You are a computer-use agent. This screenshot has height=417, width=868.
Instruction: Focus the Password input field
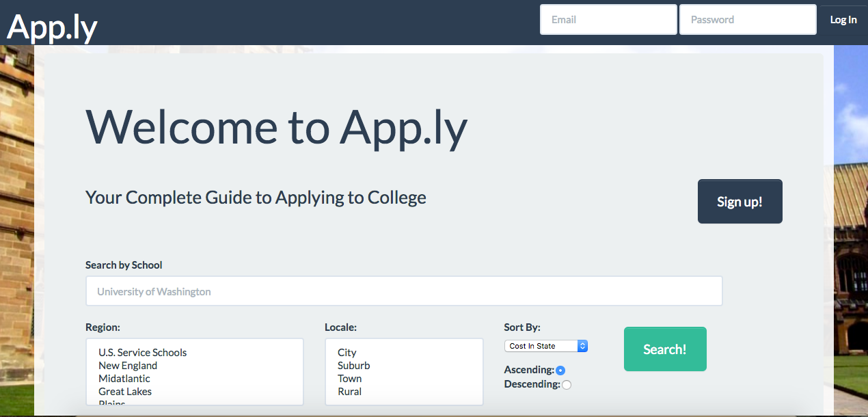(x=748, y=20)
